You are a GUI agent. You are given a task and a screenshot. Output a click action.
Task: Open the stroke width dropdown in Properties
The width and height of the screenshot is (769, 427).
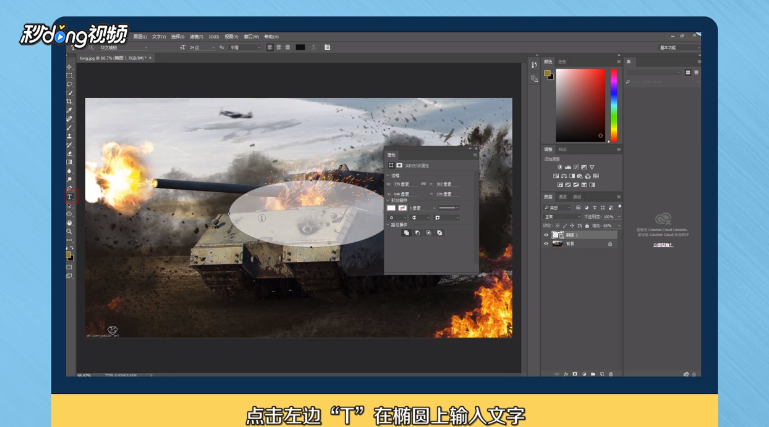click(x=434, y=208)
